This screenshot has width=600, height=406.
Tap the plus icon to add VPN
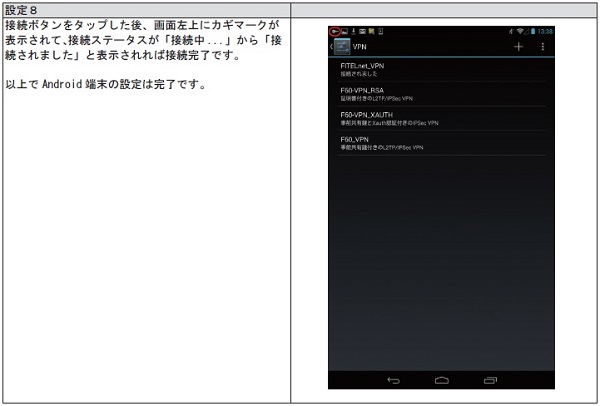tap(518, 47)
